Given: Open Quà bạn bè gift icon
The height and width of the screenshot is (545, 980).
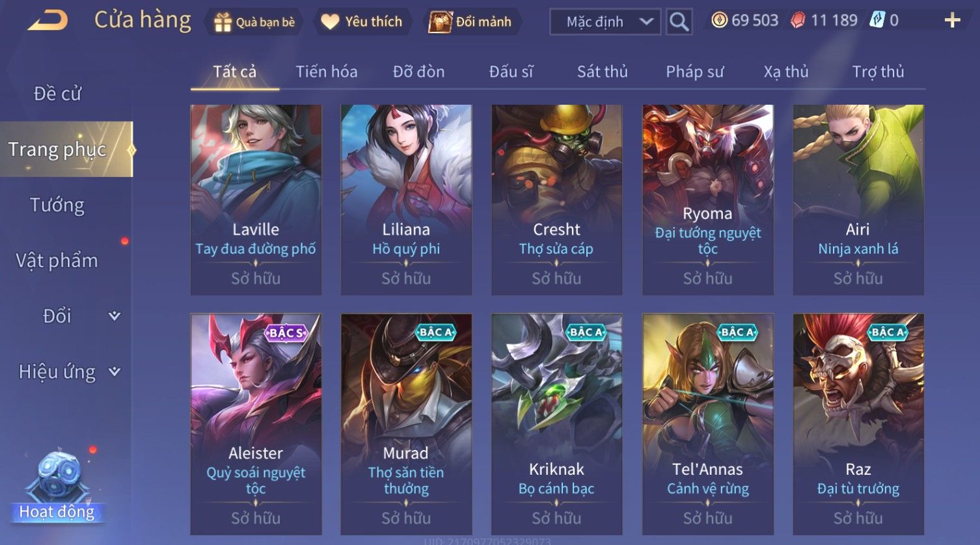Looking at the screenshot, I should 223,22.
